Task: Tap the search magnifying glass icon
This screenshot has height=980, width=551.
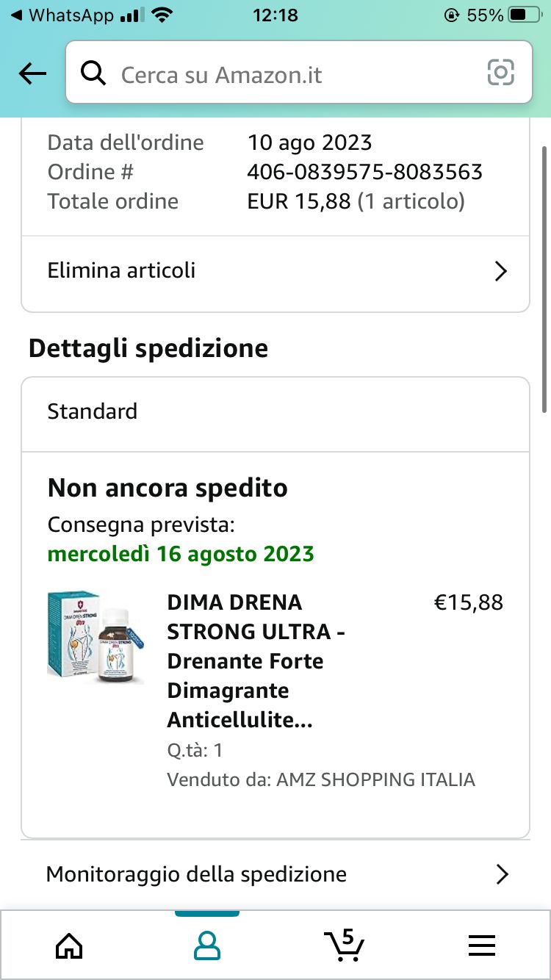Action: (93, 73)
